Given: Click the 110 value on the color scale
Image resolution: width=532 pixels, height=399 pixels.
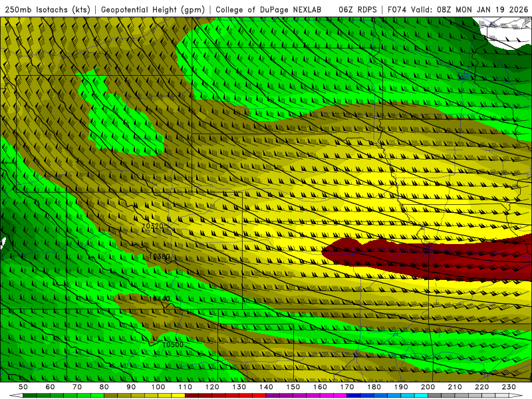Looking at the screenshot, I should tap(185, 387).
